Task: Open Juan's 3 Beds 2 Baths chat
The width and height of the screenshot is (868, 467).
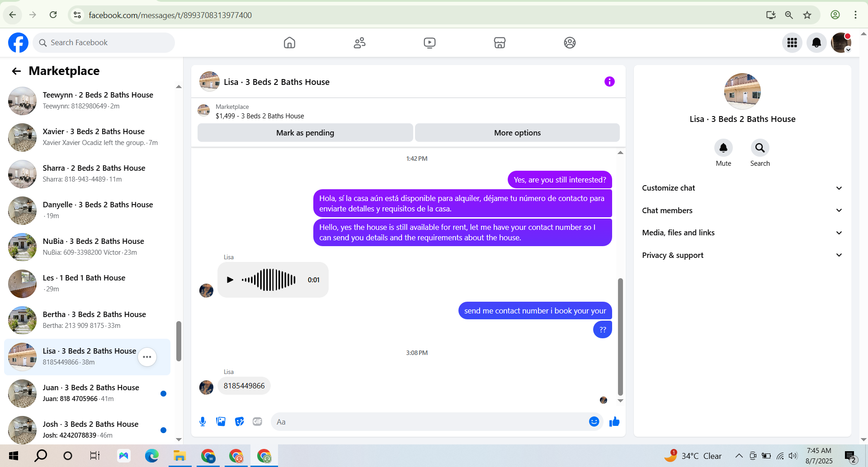Action: click(x=87, y=393)
